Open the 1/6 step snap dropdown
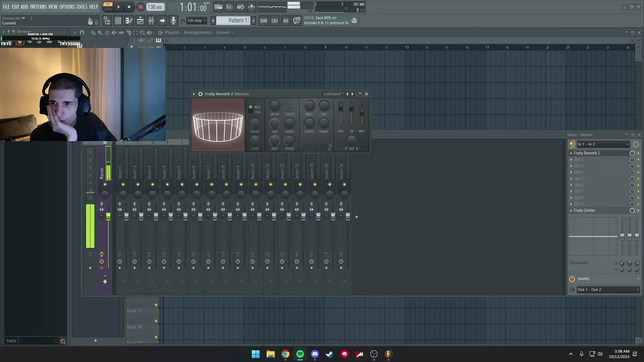 point(196,21)
